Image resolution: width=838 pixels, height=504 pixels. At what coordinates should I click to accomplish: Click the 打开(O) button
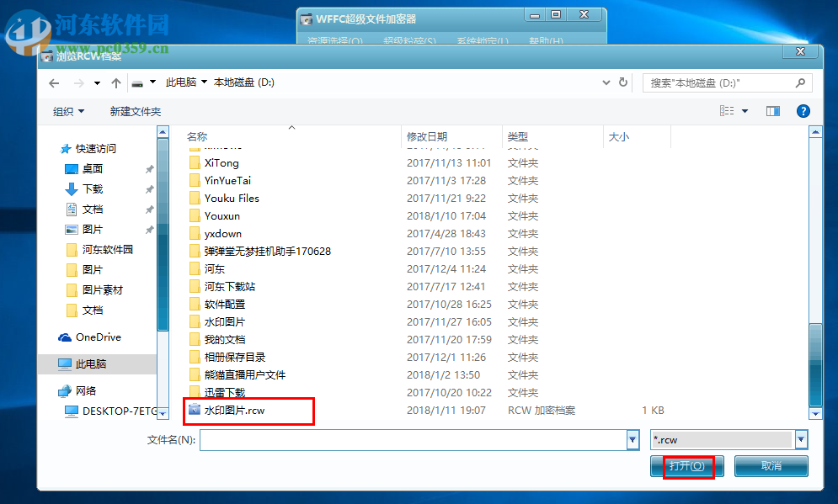pos(686,466)
